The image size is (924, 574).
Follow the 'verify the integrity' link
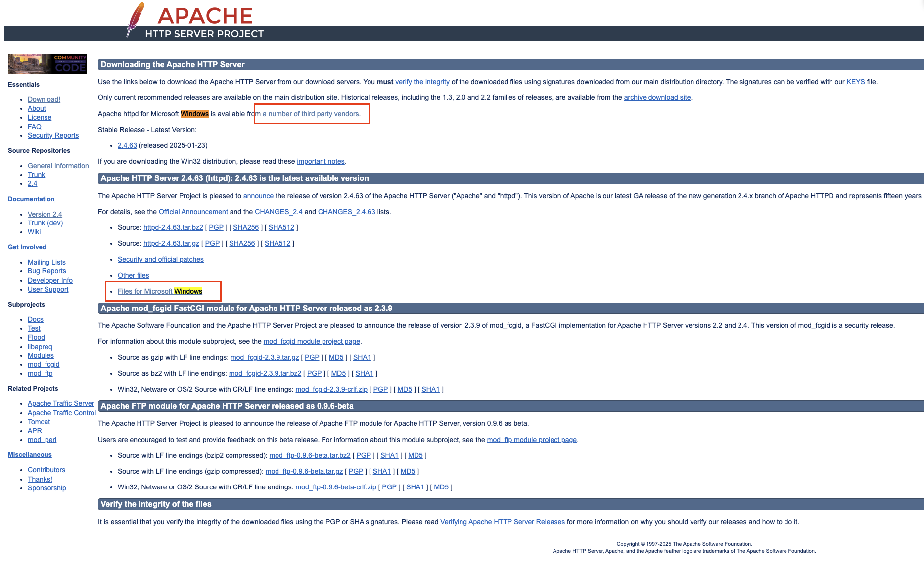click(422, 82)
